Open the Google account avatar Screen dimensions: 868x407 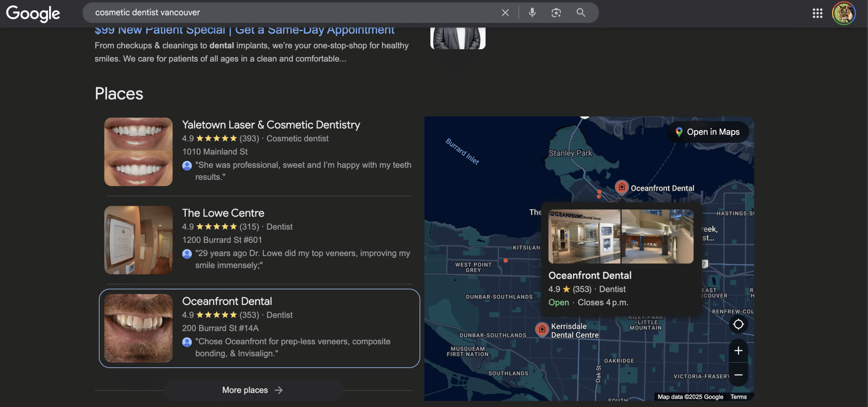tap(844, 13)
